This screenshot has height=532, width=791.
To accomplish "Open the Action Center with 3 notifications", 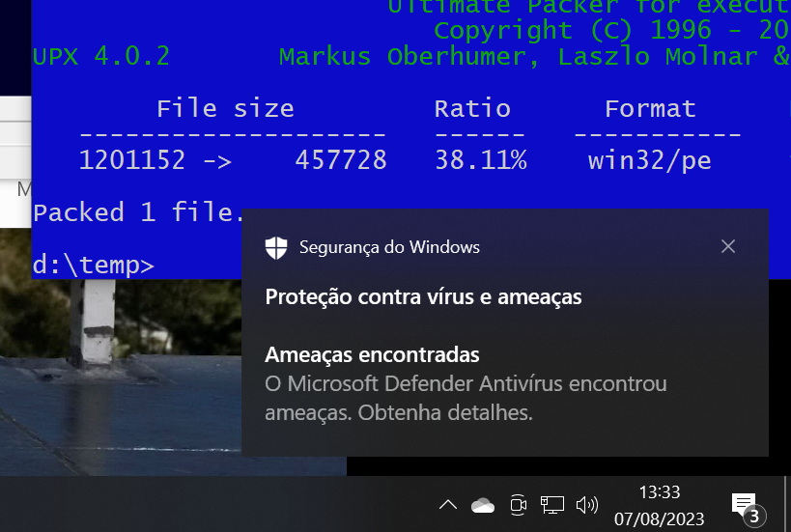I will pos(749,508).
